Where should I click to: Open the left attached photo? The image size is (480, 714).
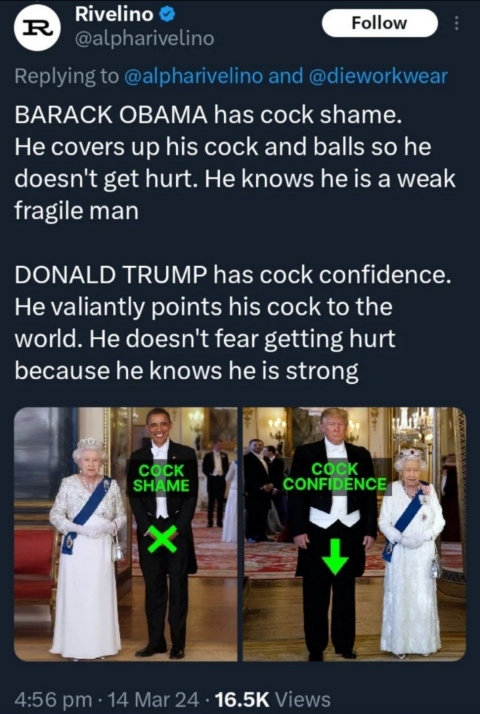point(126,534)
